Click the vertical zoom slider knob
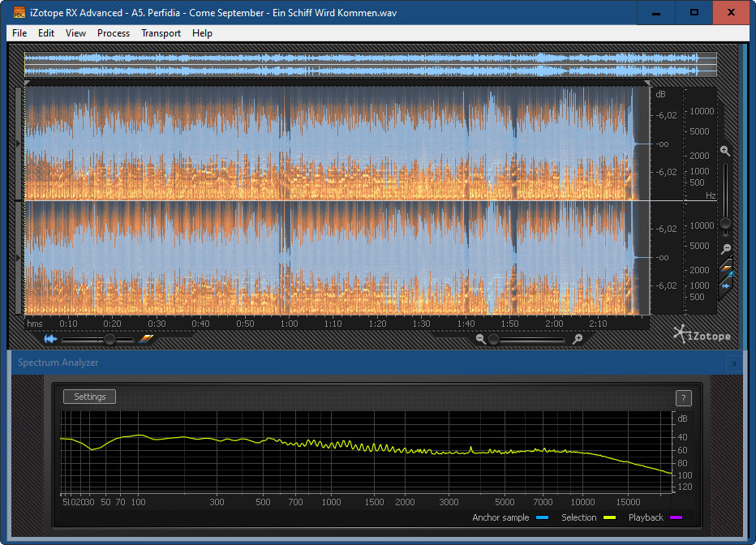The image size is (756, 545). pyautogui.click(x=725, y=224)
